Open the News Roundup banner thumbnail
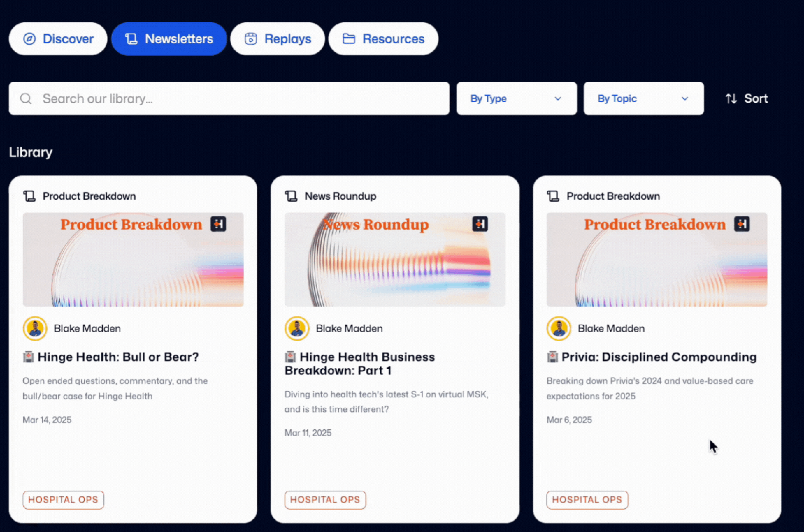The width and height of the screenshot is (804, 532). click(x=395, y=260)
